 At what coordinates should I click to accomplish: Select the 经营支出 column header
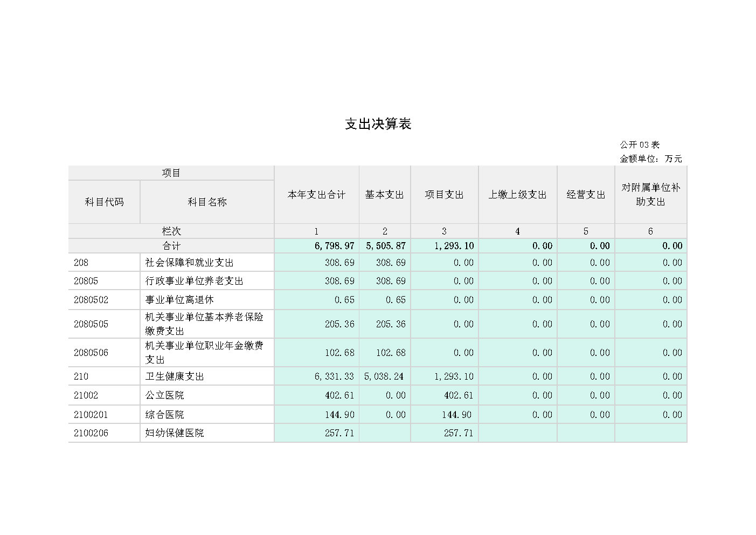[x=586, y=195]
